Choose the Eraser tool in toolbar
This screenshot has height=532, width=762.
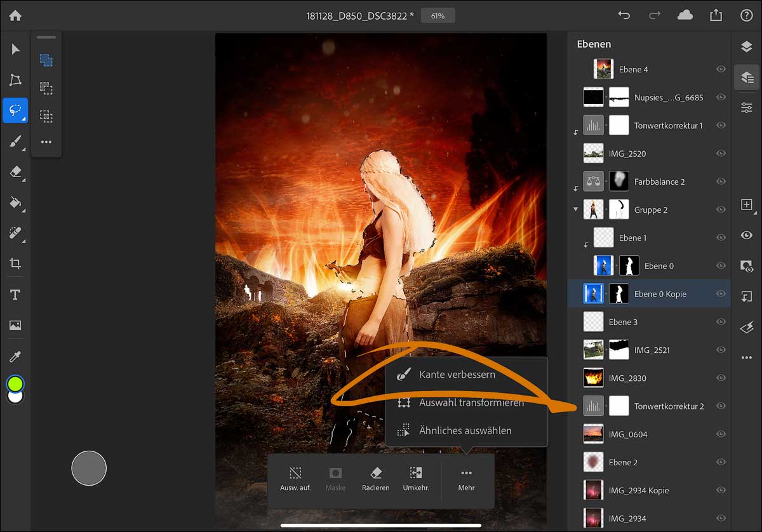tap(15, 172)
